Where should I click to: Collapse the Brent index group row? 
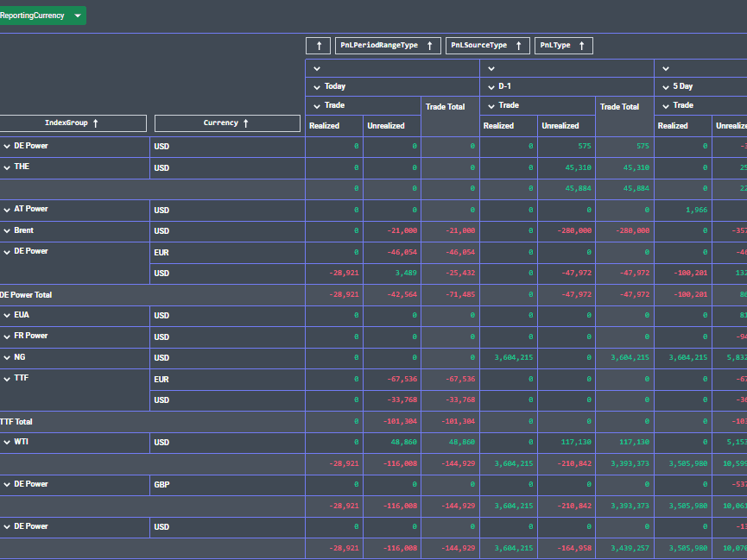[x=7, y=231]
